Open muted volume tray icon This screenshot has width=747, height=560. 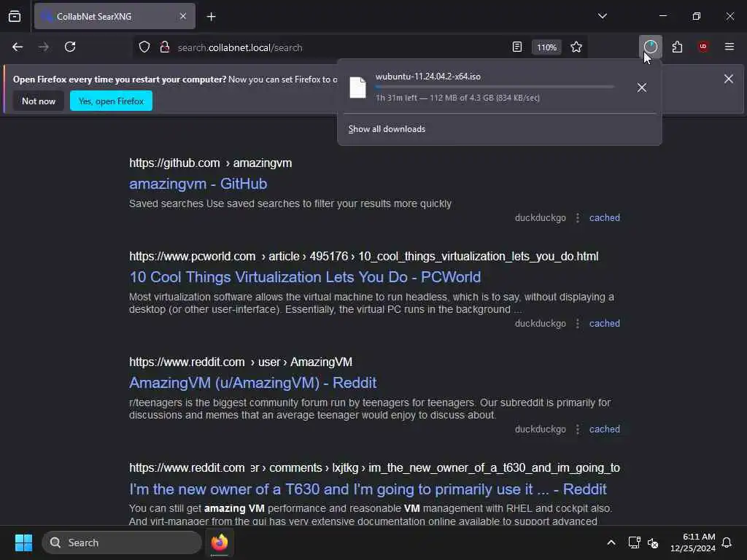coord(653,542)
